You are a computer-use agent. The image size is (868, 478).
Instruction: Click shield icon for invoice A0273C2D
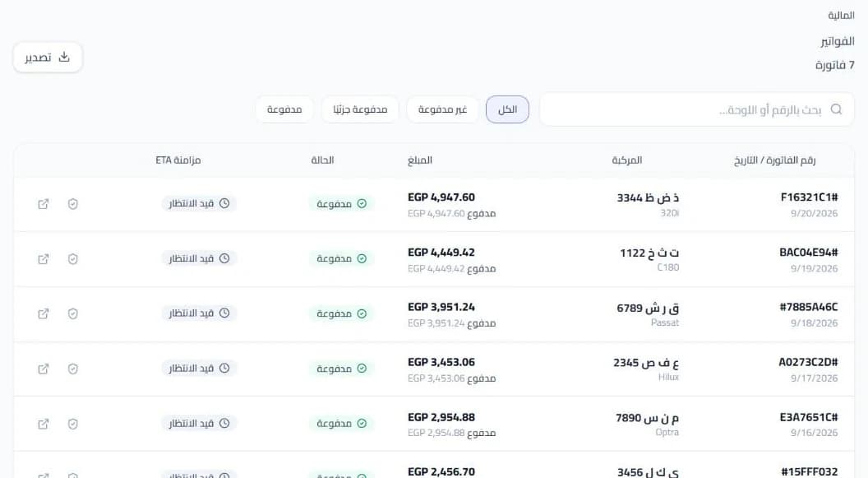pos(72,369)
